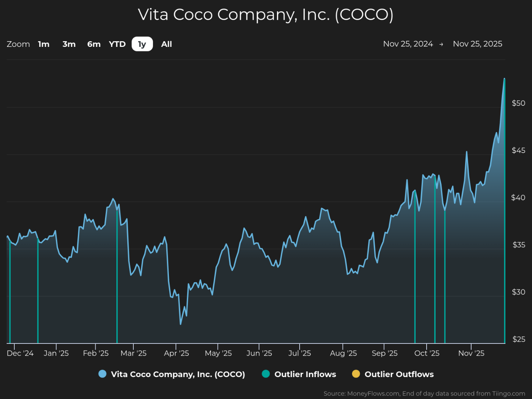Toggle Vita Coco Company legend label

(x=178, y=374)
